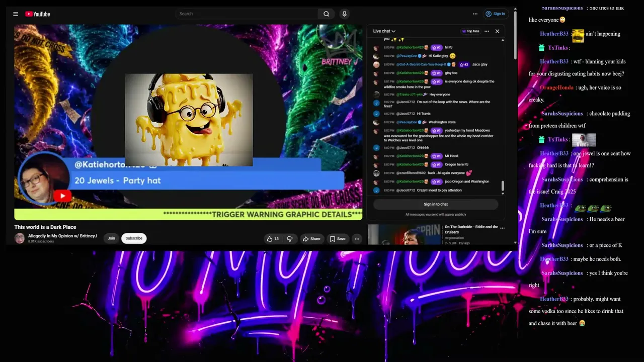Image resolution: width=644 pixels, height=362 pixels.
Task: Click the three frog emotes in overlay chat
Action: pyautogui.click(x=593, y=208)
